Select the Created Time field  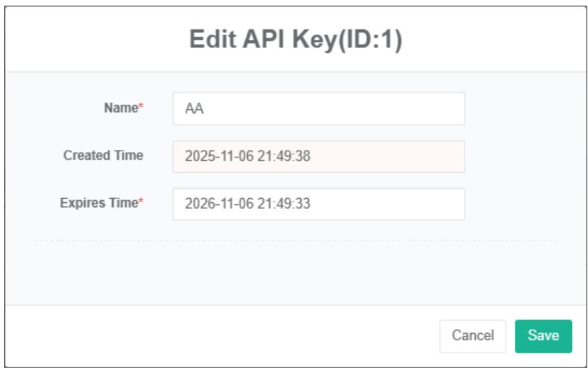click(318, 156)
